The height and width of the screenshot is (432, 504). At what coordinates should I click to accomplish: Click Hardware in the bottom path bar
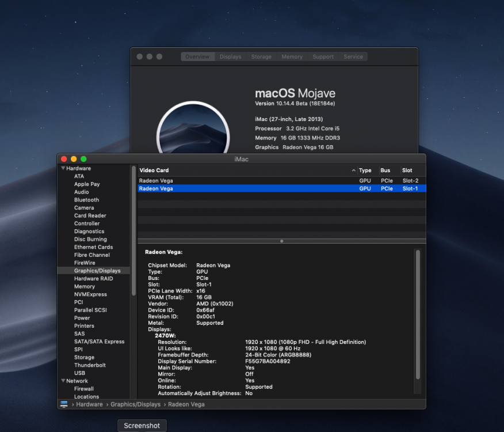pyautogui.click(x=89, y=404)
